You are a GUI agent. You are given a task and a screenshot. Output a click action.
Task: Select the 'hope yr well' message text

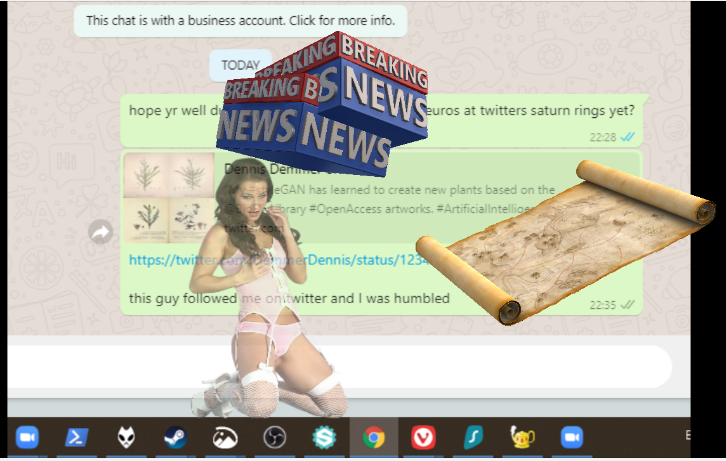(382, 111)
